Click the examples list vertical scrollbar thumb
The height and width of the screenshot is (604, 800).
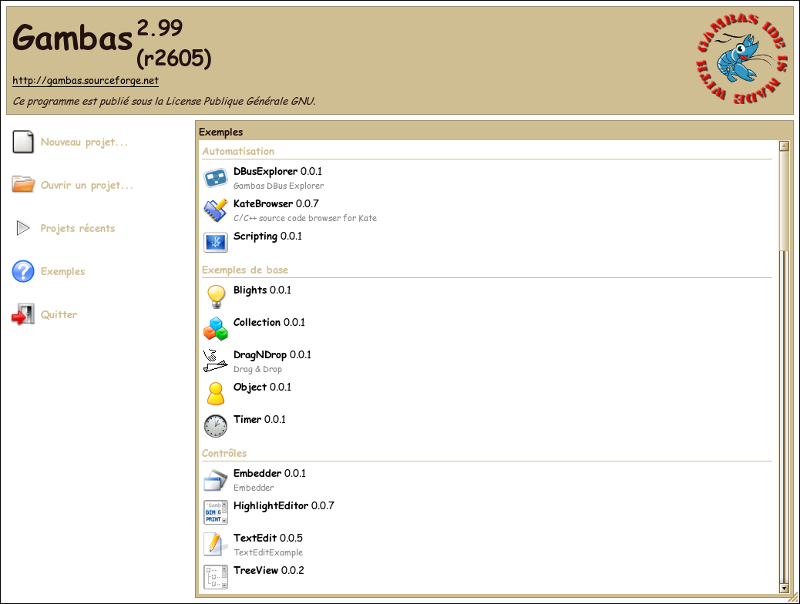click(x=784, y=200)
